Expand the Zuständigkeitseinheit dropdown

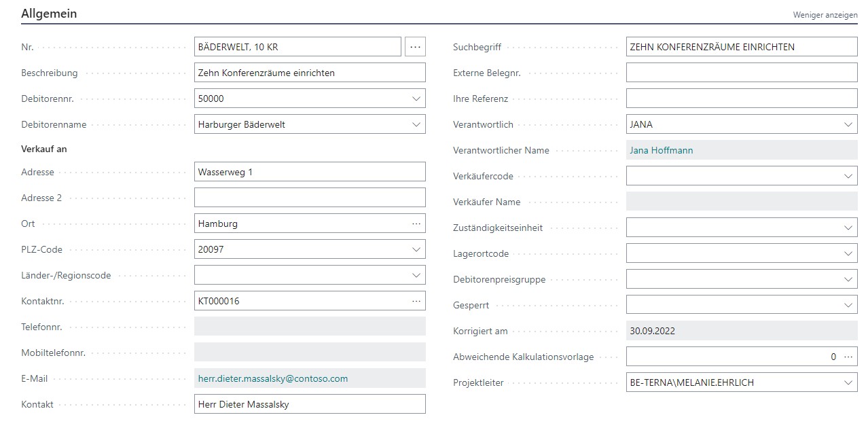pos(848,228)
